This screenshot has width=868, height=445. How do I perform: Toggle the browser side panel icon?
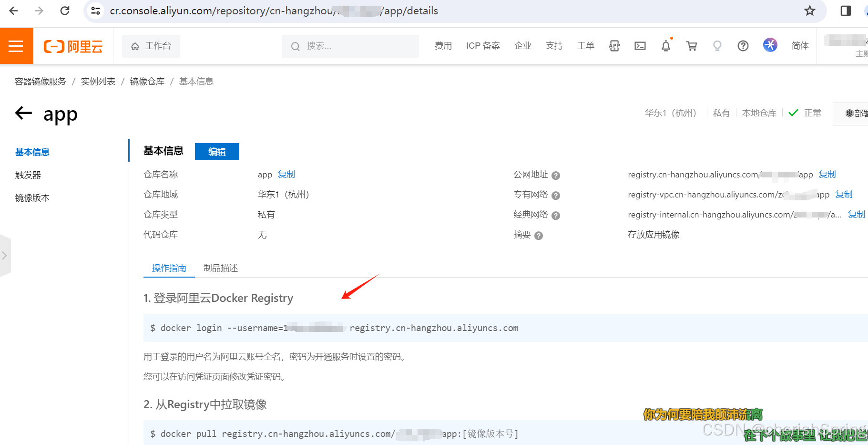click(x=846, y=10)
